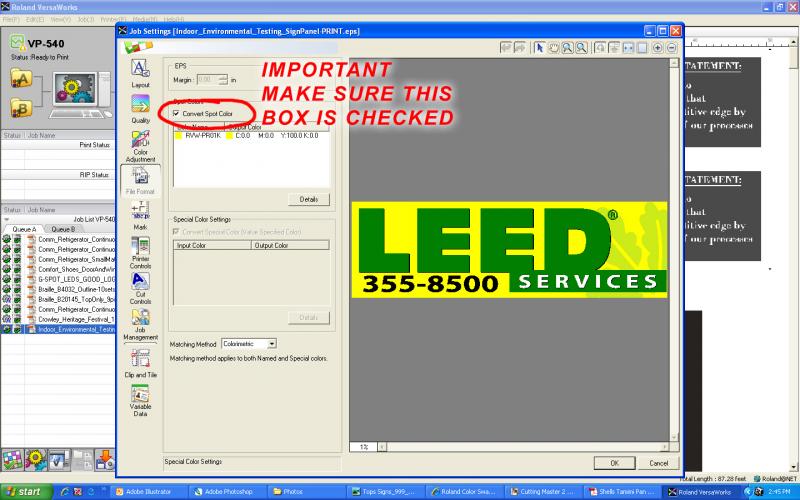Open the Windows start menu
This screenshot has height=500, width=800.
[x=27, y=492]
